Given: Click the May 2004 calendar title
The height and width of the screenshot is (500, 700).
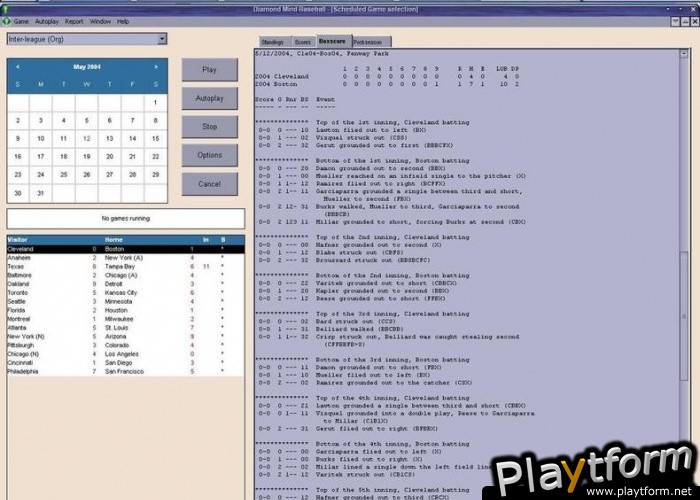Looking at the screenshot, I should click(x=87, y=67).
